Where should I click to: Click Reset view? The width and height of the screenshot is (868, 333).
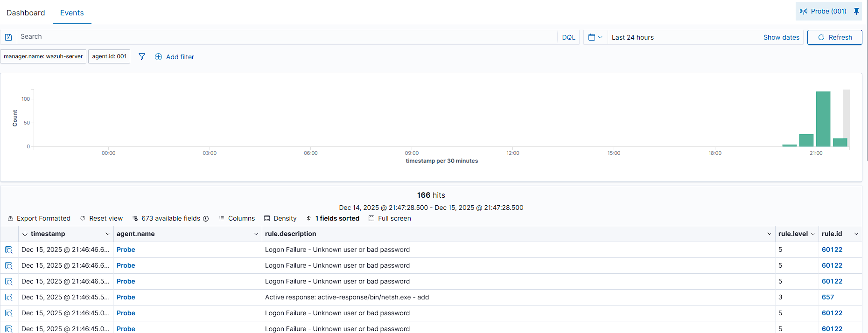click(101, 218)
